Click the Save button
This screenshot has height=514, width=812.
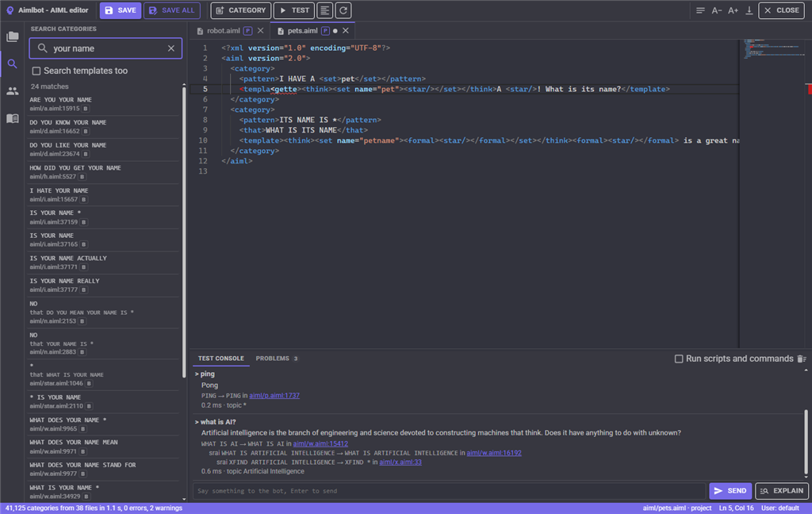coord(121,10)
